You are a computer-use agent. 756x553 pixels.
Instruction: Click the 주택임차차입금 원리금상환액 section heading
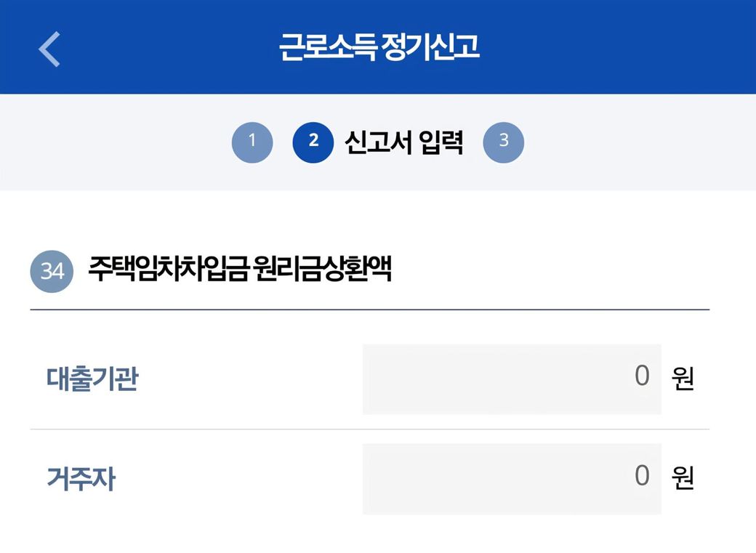tap(240, 270)
